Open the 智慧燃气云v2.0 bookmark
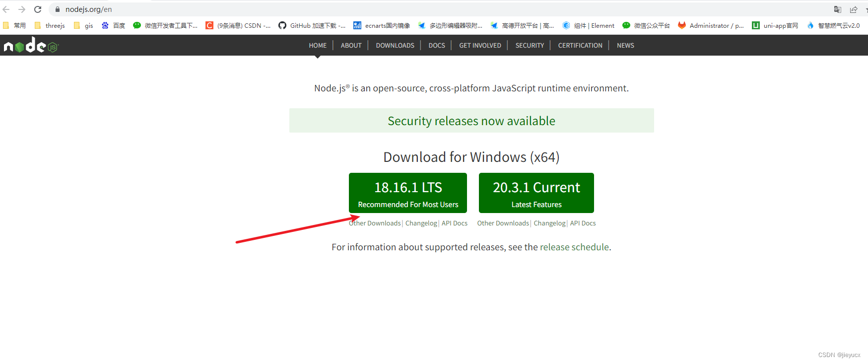 pos(833,25)
